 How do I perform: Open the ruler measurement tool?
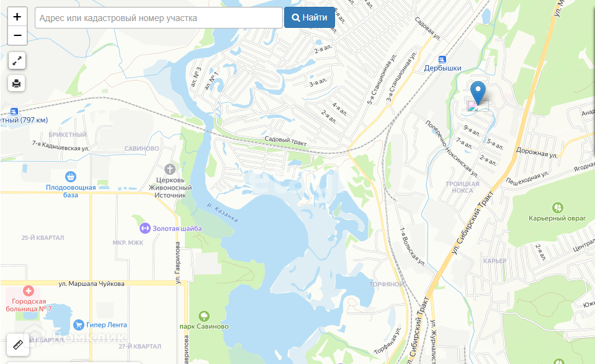[x=18, y=345]
